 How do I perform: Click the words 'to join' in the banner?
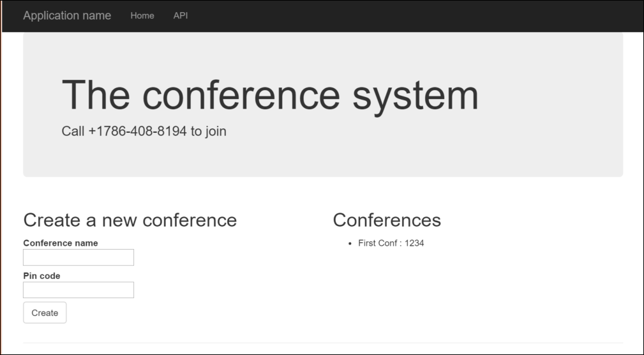pyautogui.click(x=209, y=132)
